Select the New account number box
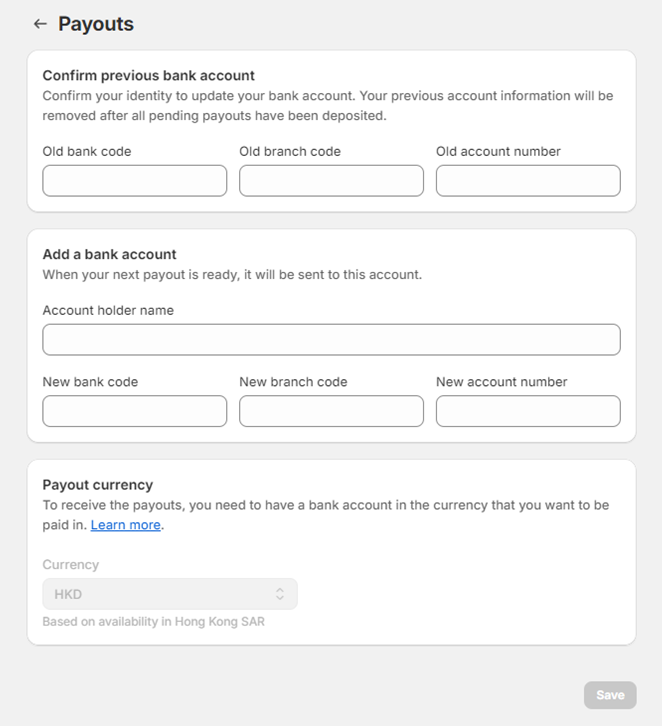662x726 pixels. (528, 411)
